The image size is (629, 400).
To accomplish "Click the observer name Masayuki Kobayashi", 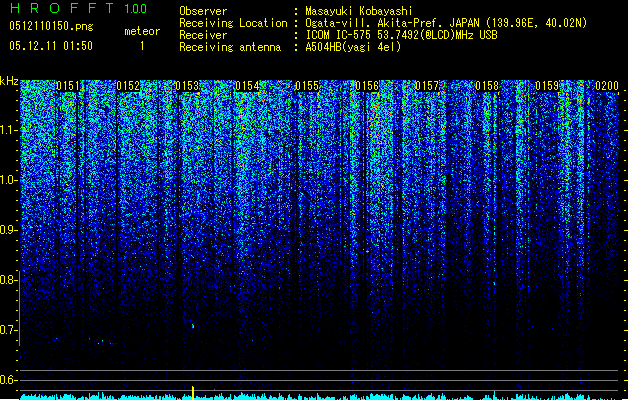I will tap(359, 11).
